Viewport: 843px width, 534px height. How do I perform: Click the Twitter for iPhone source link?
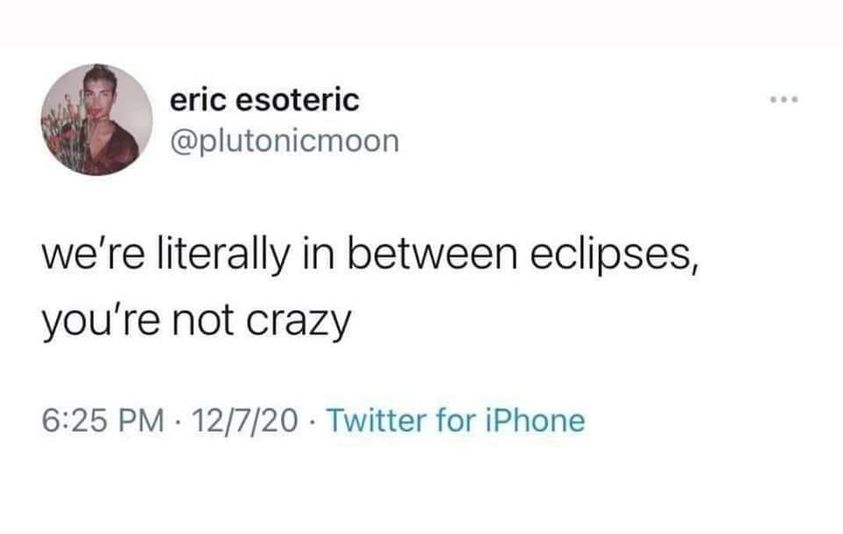tap(455, 421)
